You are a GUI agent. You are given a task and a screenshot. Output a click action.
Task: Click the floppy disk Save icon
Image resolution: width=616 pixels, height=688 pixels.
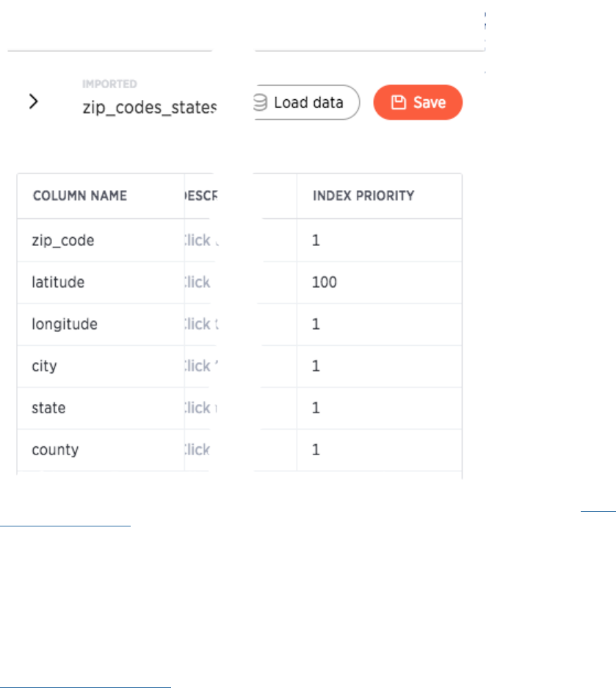tap(399, 103)
